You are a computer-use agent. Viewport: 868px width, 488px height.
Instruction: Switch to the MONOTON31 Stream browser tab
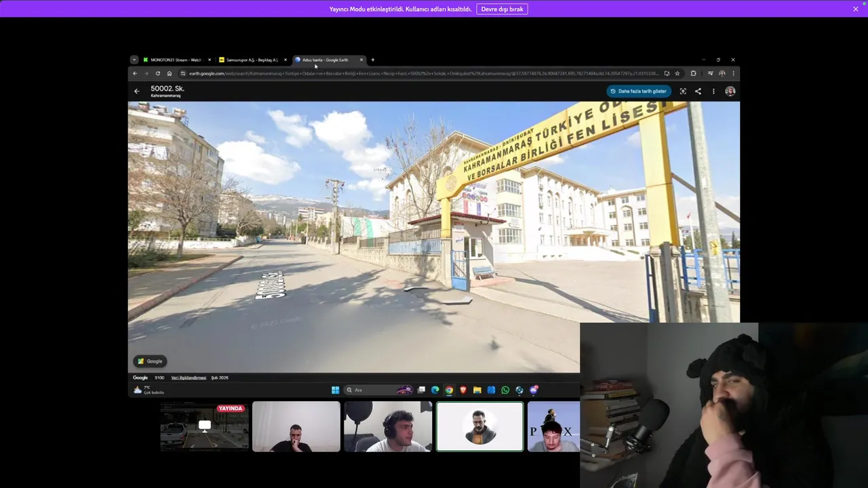click(175, 60)
